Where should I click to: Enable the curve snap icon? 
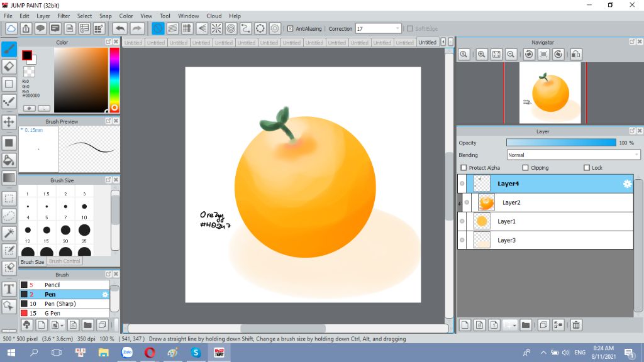[x=246, y=28]
